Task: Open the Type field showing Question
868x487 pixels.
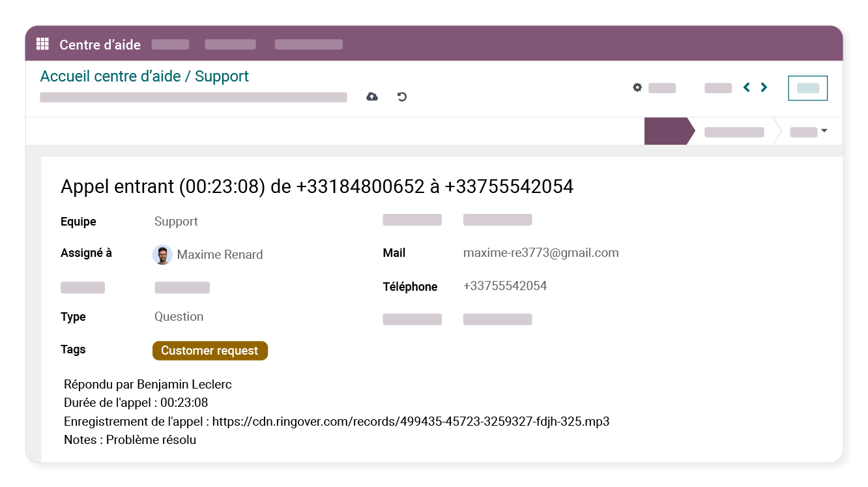Action: tap(179, 317)
